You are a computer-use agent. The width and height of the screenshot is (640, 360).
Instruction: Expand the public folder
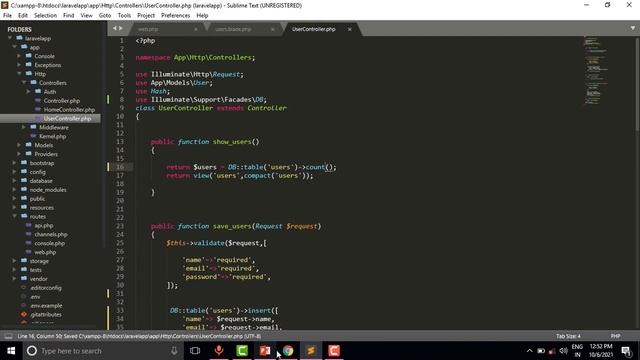point(14,199)
